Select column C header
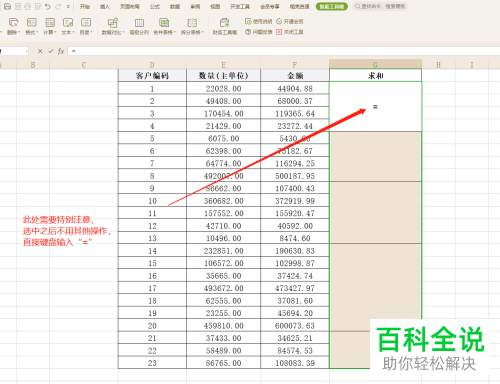 point(84,65)
